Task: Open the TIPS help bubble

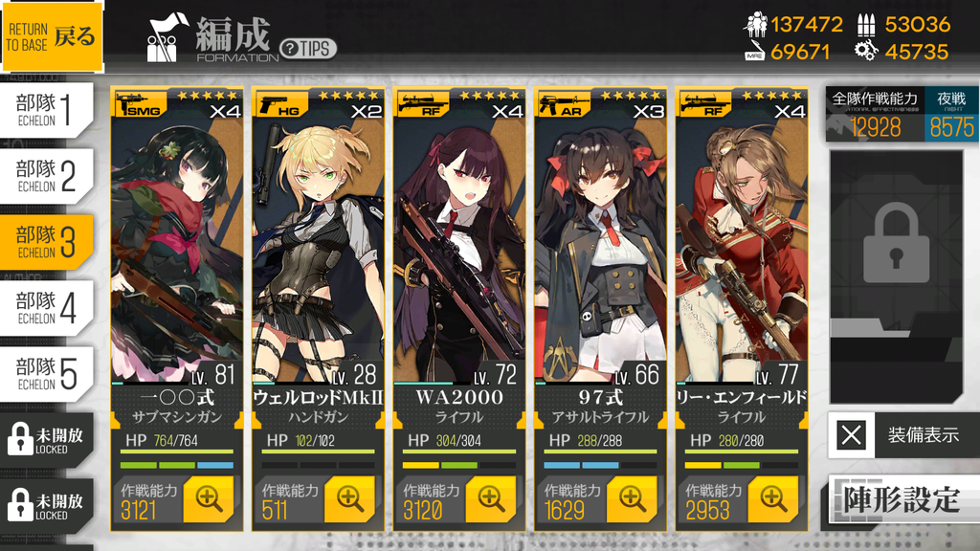Action: 308,48
